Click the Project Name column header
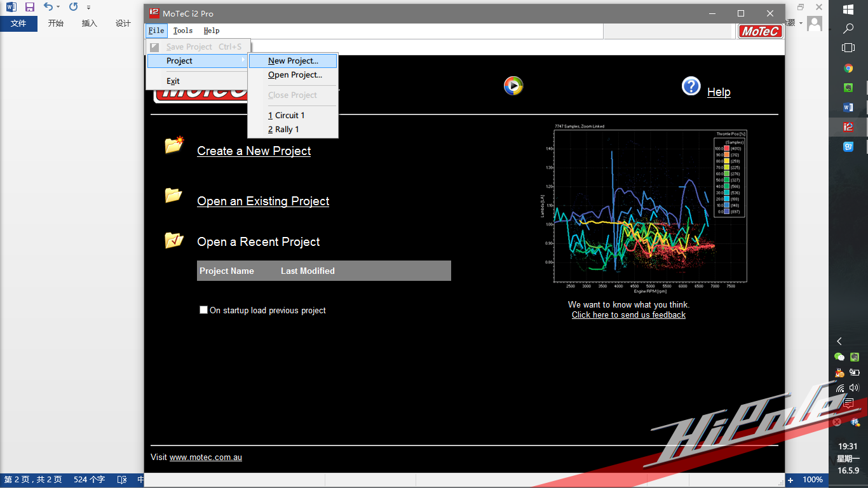 click(x=227, y=271)
